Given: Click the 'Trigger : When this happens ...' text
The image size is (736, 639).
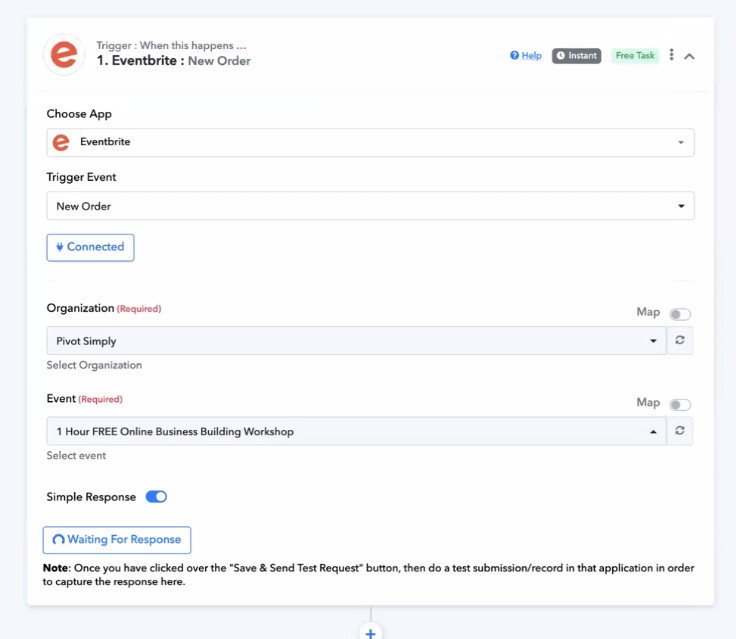Looking at the screenshot, I should tap(171, 46).
